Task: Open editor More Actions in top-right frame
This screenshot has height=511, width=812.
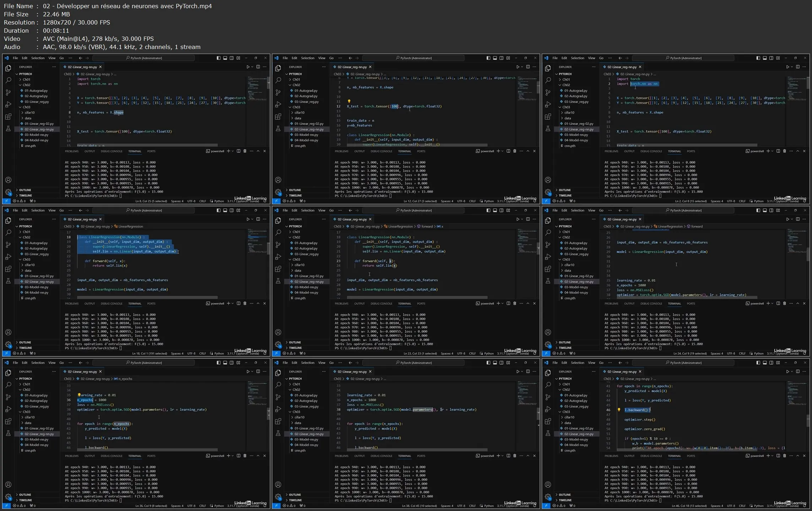Action: (x=804, y=67)
